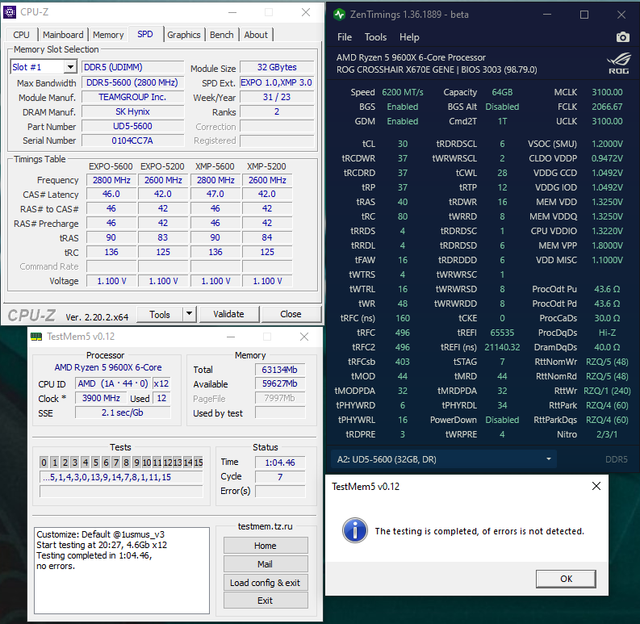
Task: Click the EXPO-5600 CAS# Latency value 46.0
Action: 111,194
